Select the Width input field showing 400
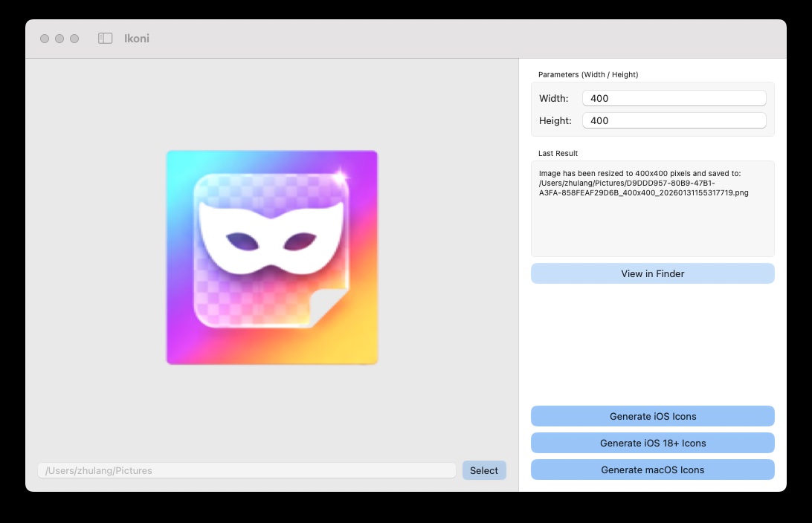Screen dimensions: 812x523 (x=673, y=97)
